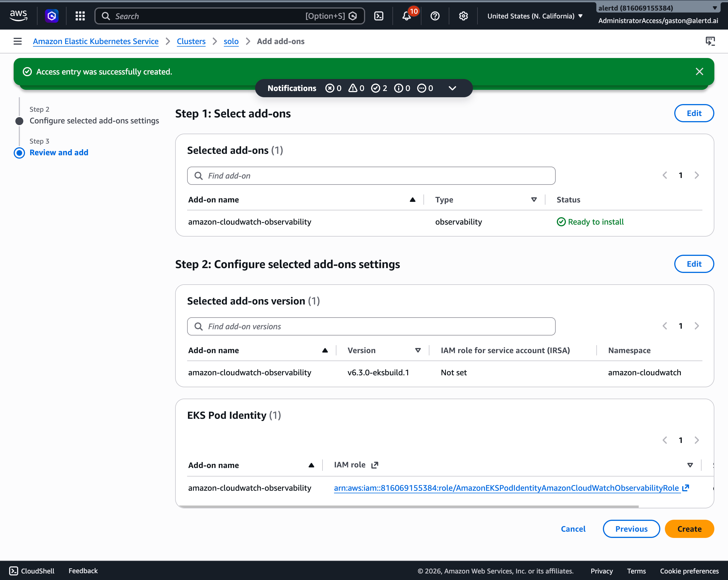Go to next page in EKS Pod Identity
This screenshot has height=580, width=728.
point(697,440)
